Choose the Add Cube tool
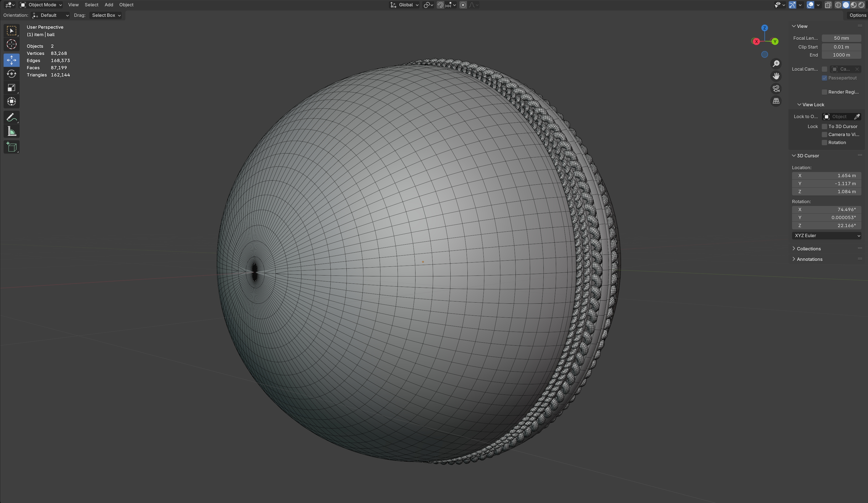This screenshot has width=868, height=503. coord(11,147)
